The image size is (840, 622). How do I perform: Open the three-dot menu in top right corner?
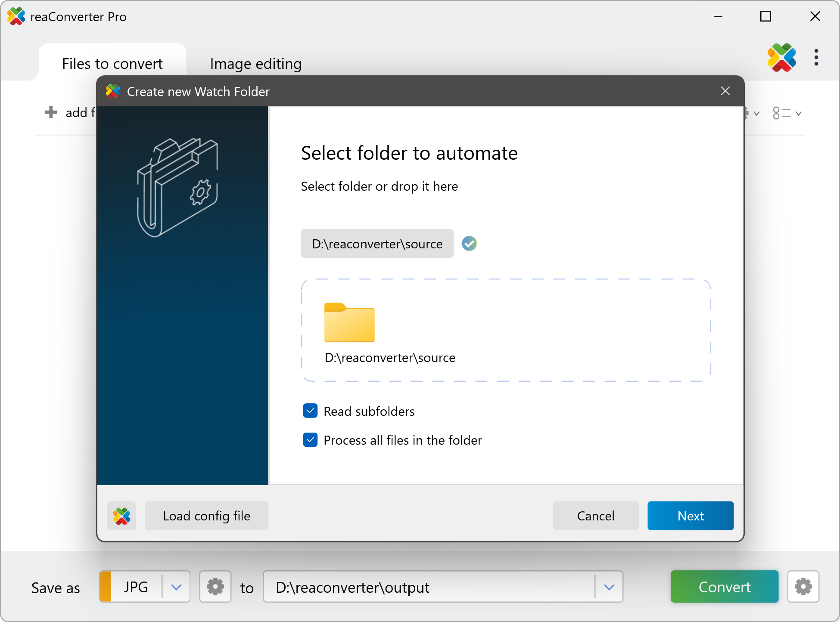(816, 58)
